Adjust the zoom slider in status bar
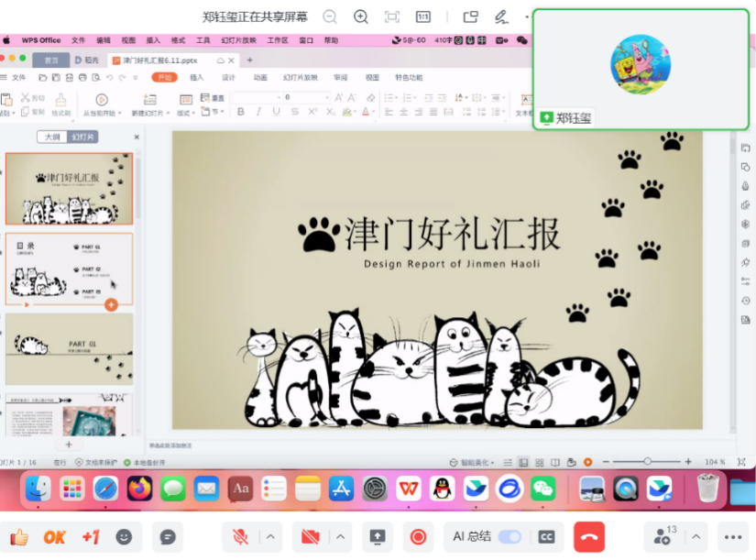756x560 pixels. (648, 461)
